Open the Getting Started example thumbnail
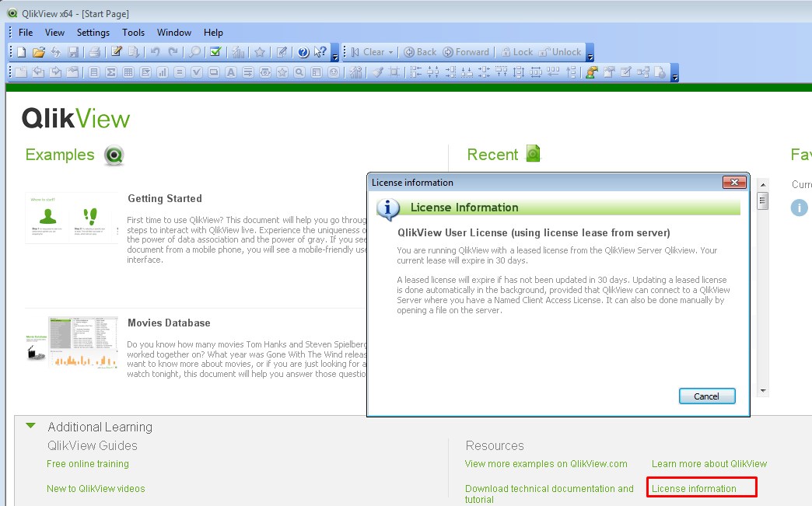 (72, 218)
